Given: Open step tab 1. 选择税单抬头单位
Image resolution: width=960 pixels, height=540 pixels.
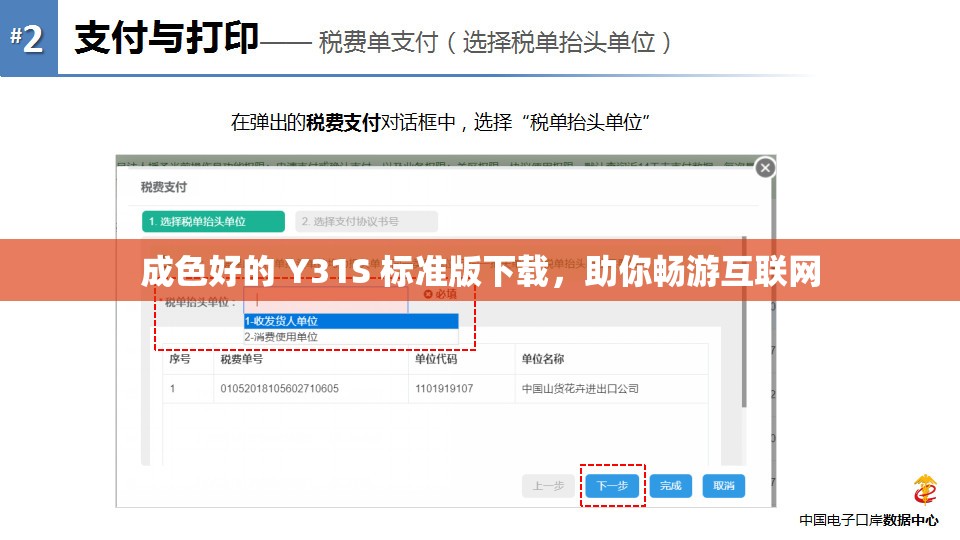Looking at the screenshot, I should (x=213, y=221).
